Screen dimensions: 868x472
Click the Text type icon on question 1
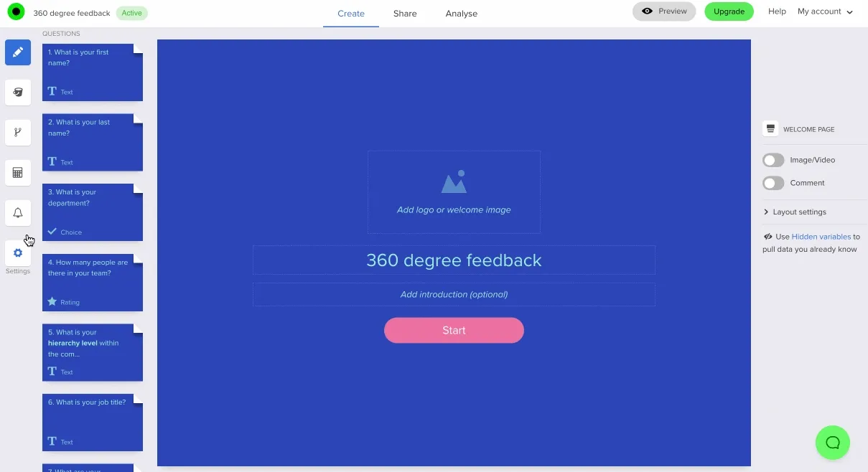52,92
